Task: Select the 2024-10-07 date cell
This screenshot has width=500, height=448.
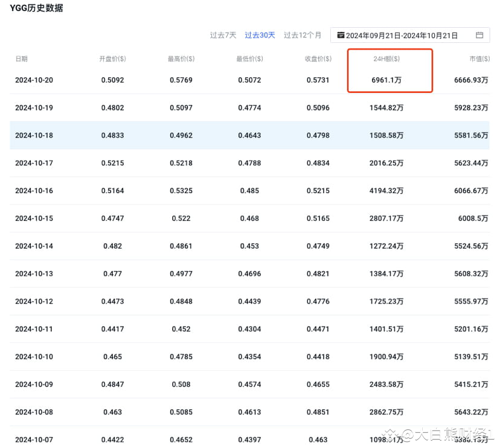Action: (34, 440)
